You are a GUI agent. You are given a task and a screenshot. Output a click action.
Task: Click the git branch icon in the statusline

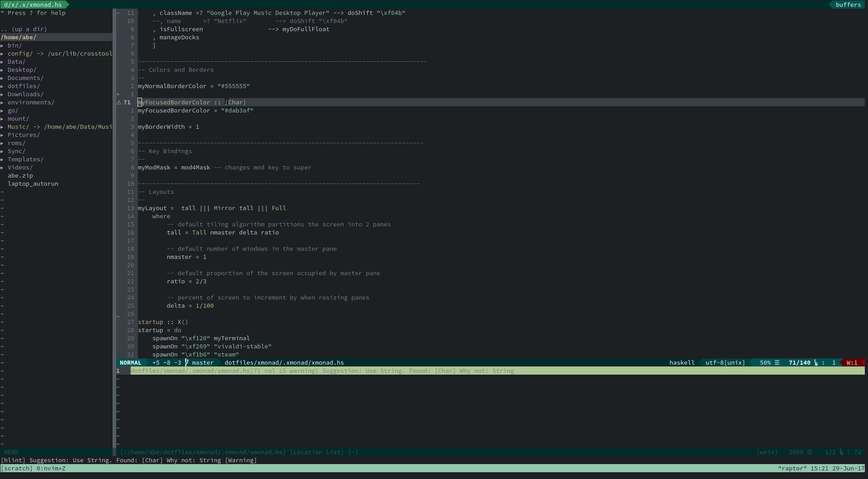tap(187, 362)
